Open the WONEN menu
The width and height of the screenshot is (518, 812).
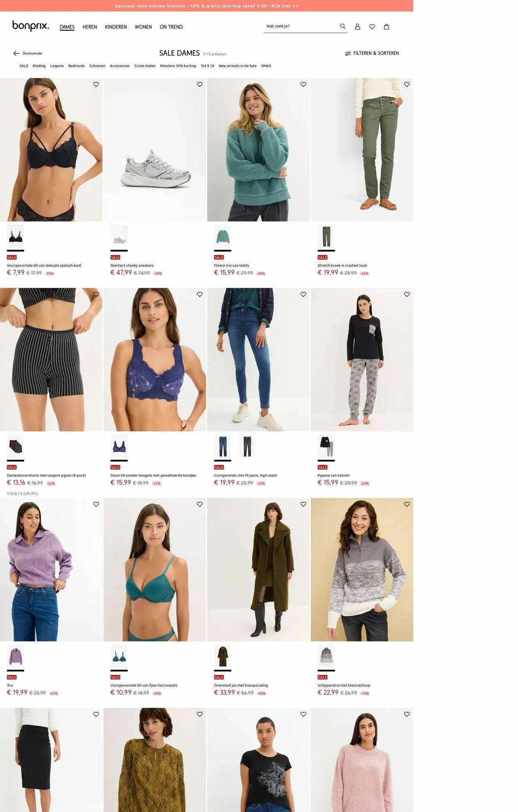click(x=143, y=27)
